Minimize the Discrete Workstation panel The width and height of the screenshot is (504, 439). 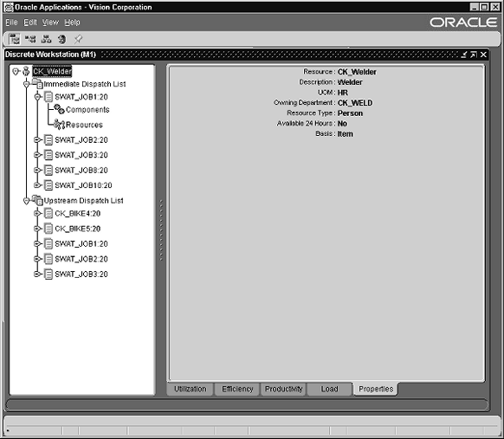click(x=464, y=55)
